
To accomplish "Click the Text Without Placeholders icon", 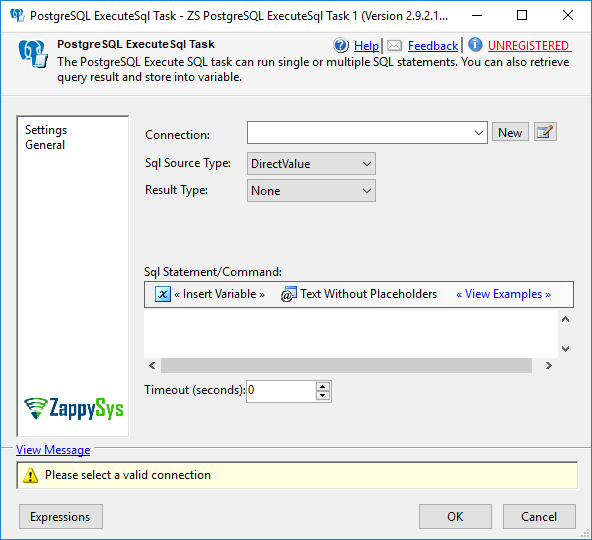I will click(x=288, y=294).
